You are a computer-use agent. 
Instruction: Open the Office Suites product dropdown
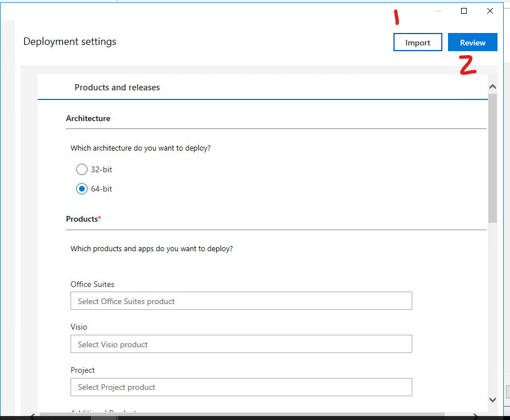click(241, 301)
